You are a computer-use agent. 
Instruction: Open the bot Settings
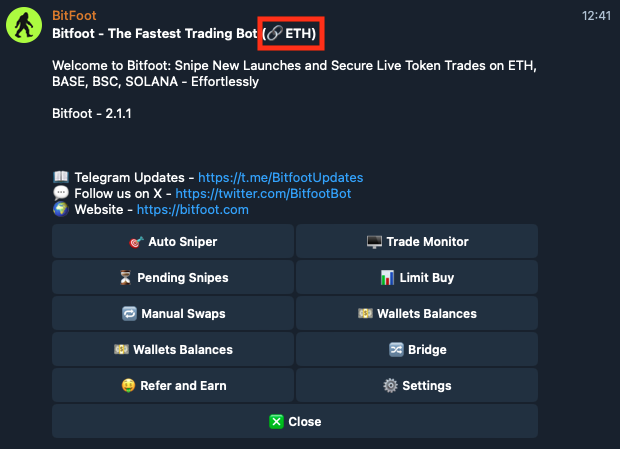point(417,385)
